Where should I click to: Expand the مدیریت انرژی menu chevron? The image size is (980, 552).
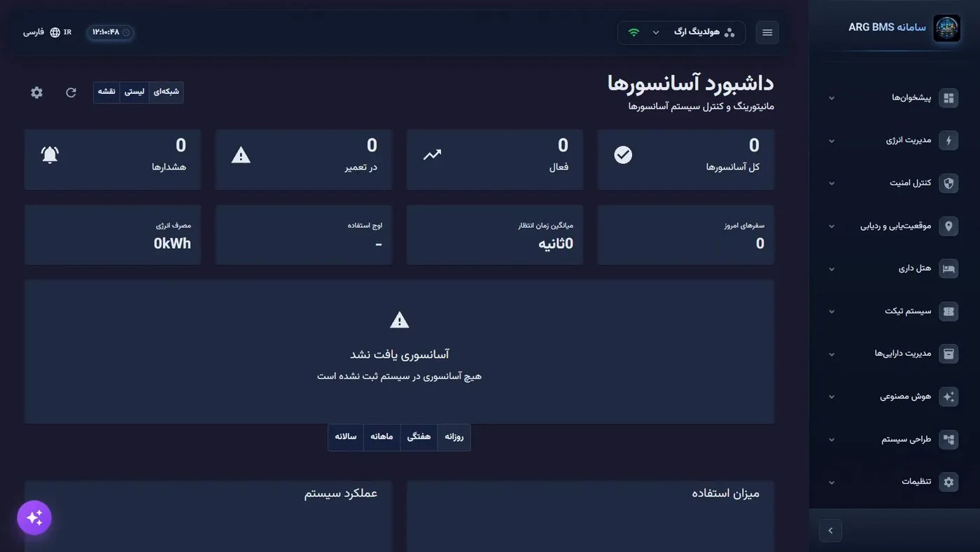coord(832,141)
